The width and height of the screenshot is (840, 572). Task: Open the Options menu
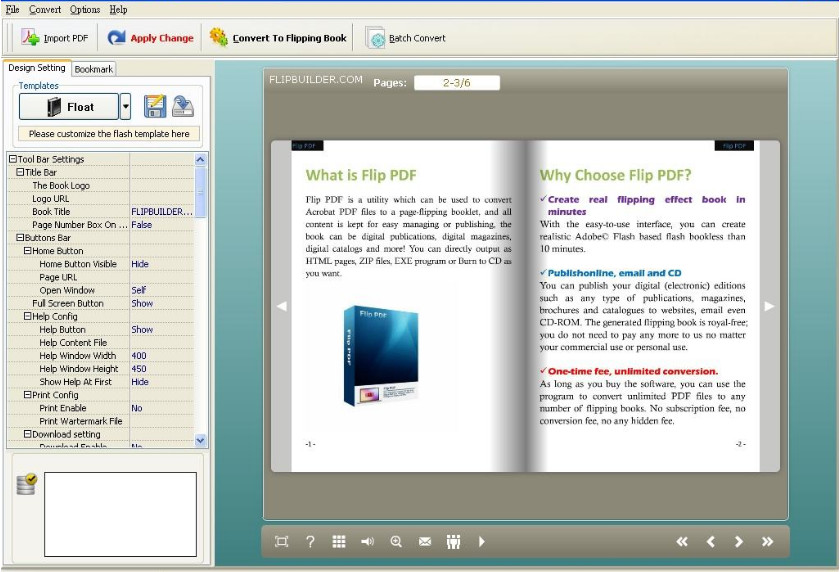85,10
